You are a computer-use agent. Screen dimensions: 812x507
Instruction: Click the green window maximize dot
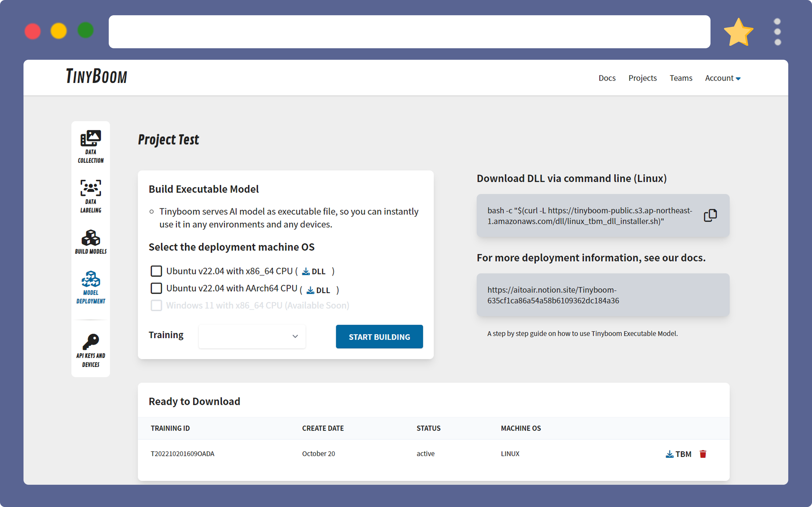pos(85,30)
